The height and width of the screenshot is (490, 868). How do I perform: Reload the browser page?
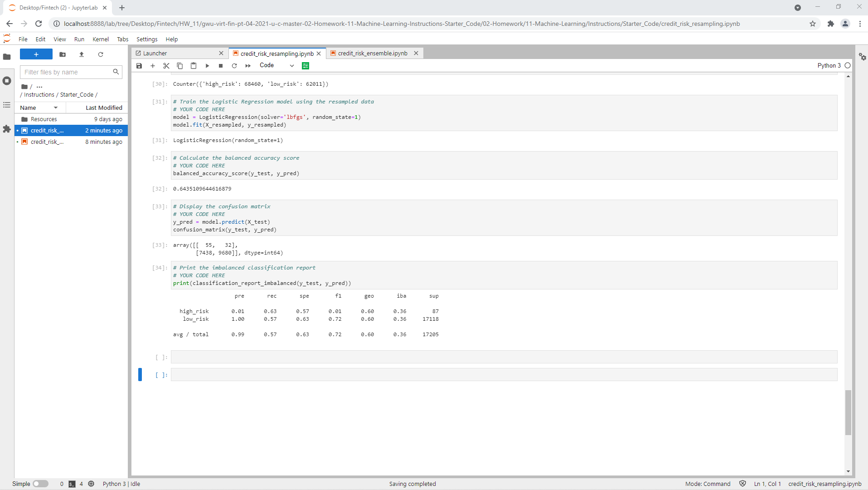click(39, 24)
